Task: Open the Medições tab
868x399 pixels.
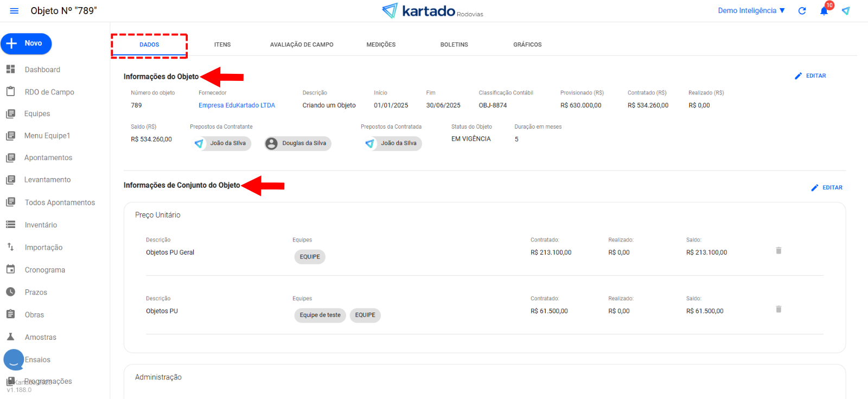Action: 381,45
